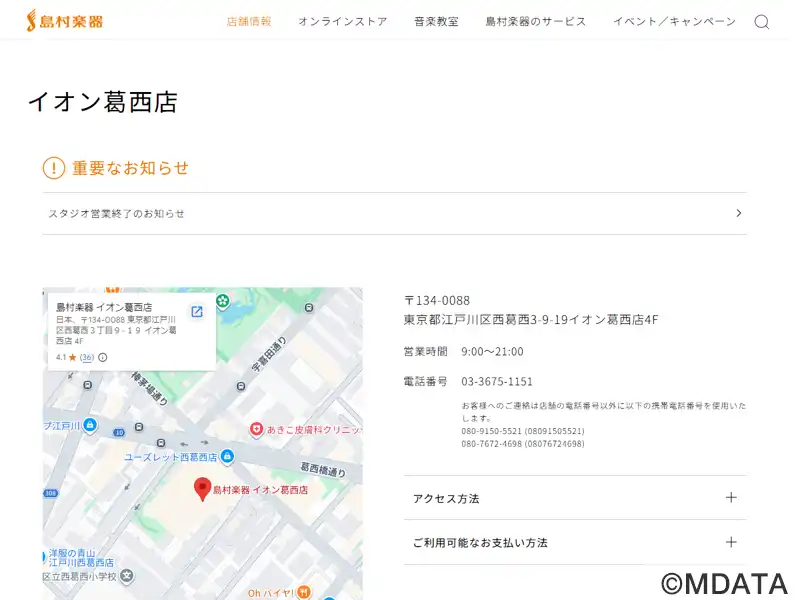Open イベント／キャンペーン navigation item
Image resolution: width=800 pixels, height=600 pixels.
[673, 22]
